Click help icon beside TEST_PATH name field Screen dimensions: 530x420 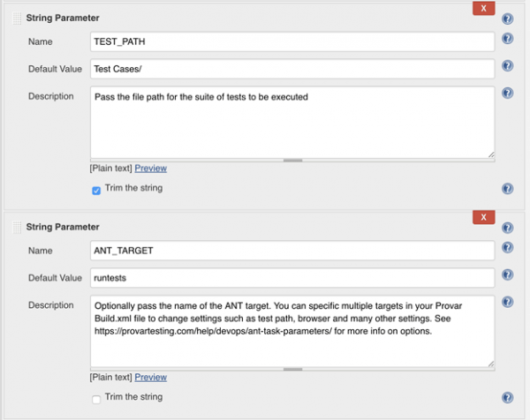click(x=507, y=39)
